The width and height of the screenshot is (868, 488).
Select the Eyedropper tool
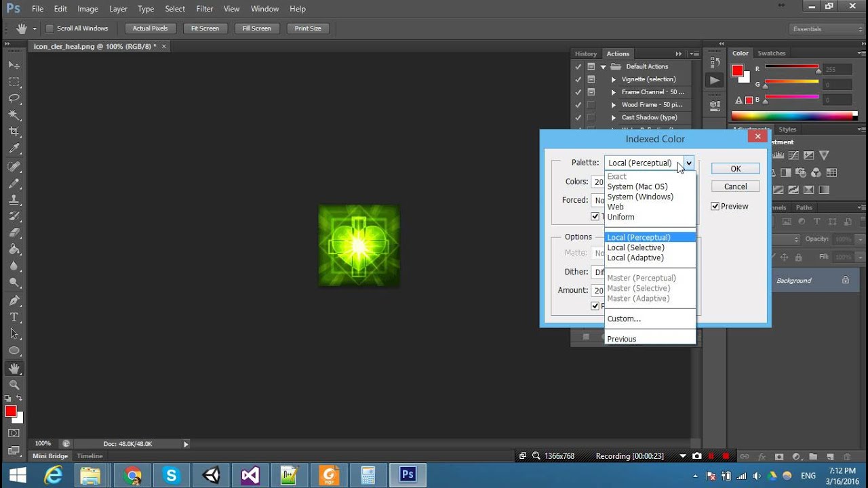click(14, 148)
